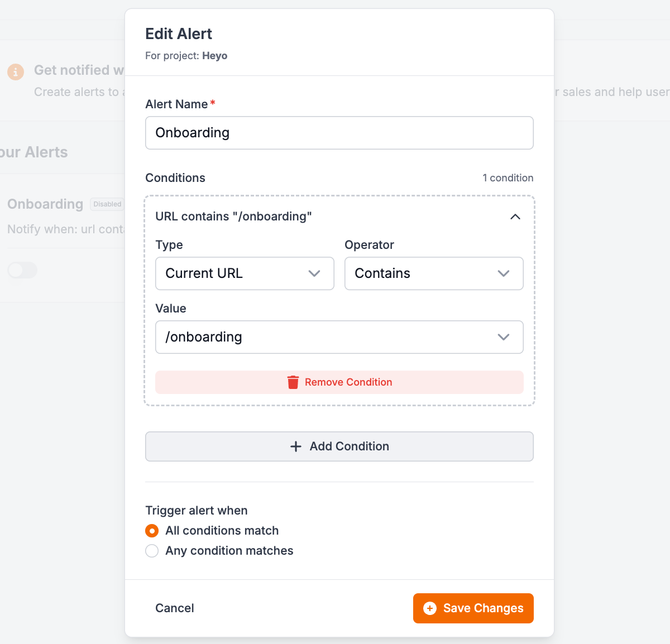This screenshot has height=644, width=670.
Task: Toggle the Onboarding alert switch
Action: [x=22, y=270]
